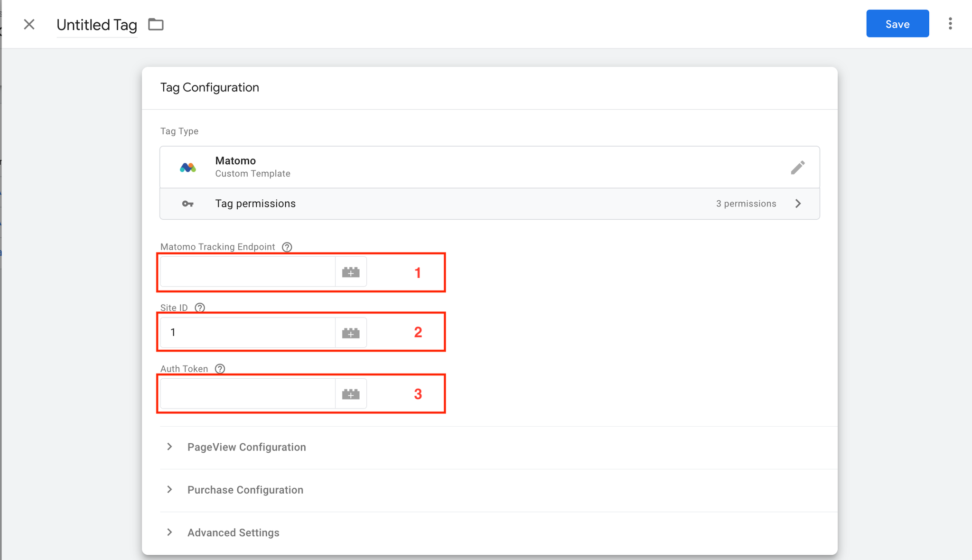Expand PageView Configuration section
Screen dimensions: 972x560
point(498,447)
